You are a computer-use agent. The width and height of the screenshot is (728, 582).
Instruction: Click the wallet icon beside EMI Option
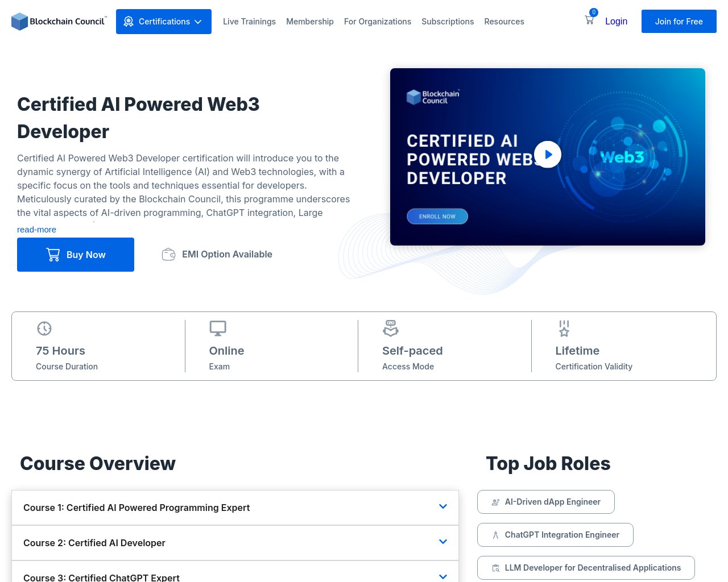click(168, 254)
